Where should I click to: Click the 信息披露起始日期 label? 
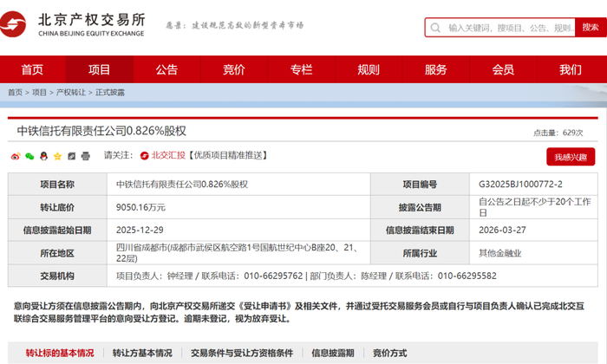point(57,231)
